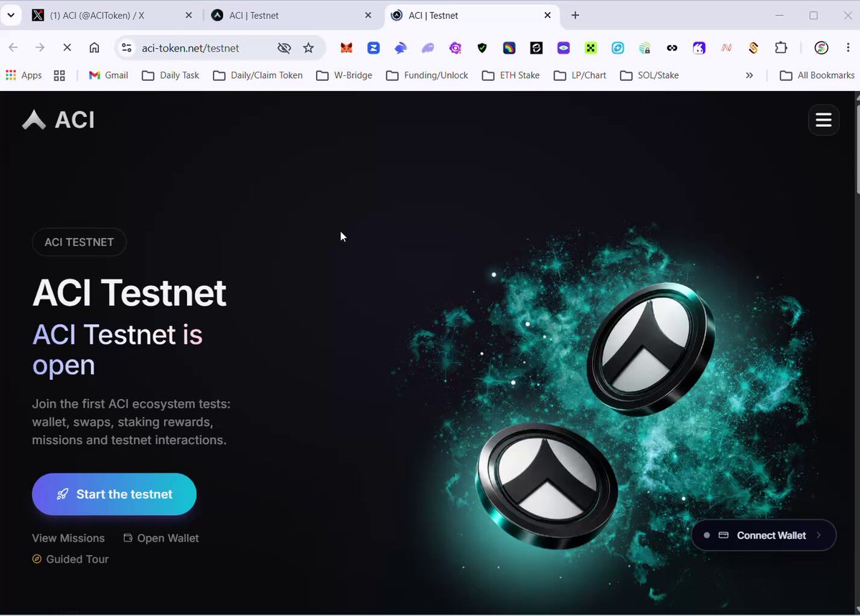This screenshot has height=616, width=860.
Task: Open the W-Bridge bookmark folder
Action: pos(344,75)
